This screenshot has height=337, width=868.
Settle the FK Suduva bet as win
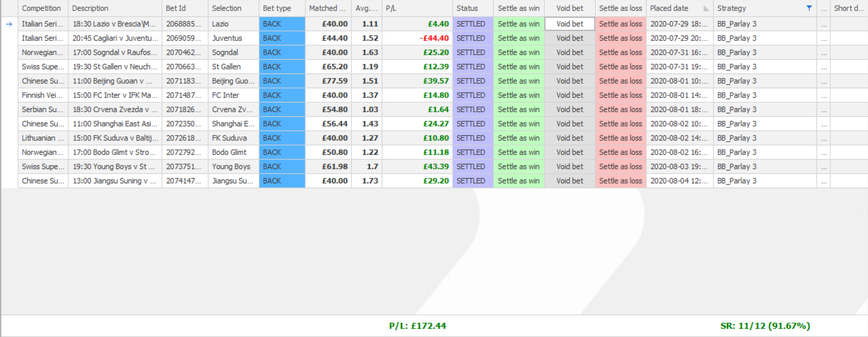pos(519,138)
